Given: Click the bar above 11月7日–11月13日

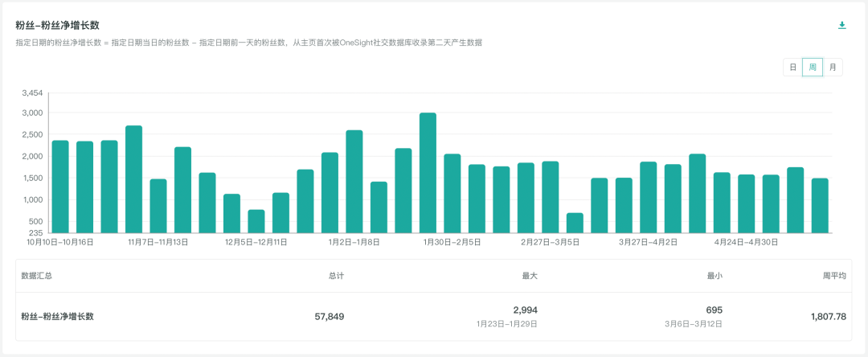Looking at the screenshot, I should (x=158, y=206).
